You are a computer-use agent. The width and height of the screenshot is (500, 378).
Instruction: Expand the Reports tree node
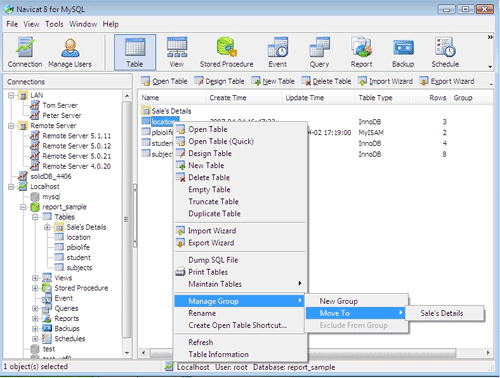(x=35, y=318)
